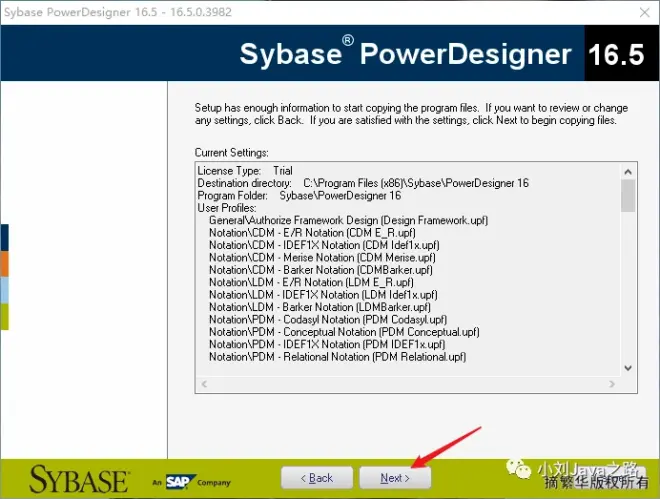Select the 'CDM - Barker Notation' line
The width and height of the screenshot is (660, 499).
pos(321,270)
